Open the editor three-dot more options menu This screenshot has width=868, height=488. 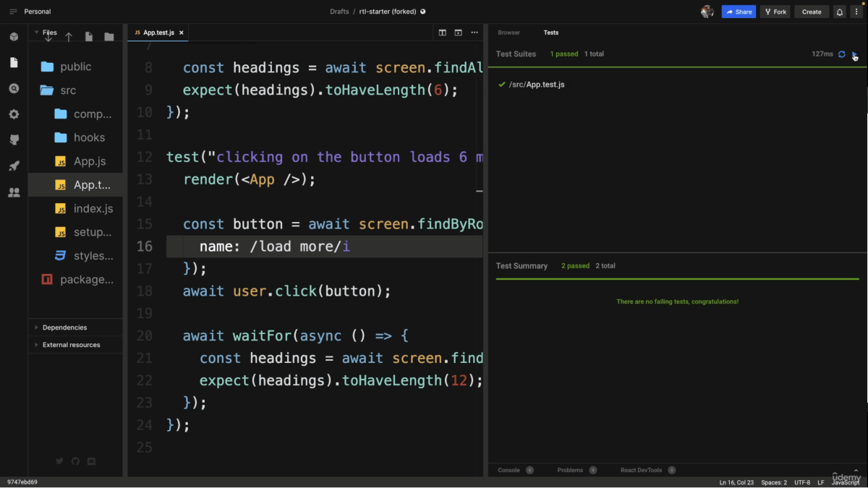[475, 33]
